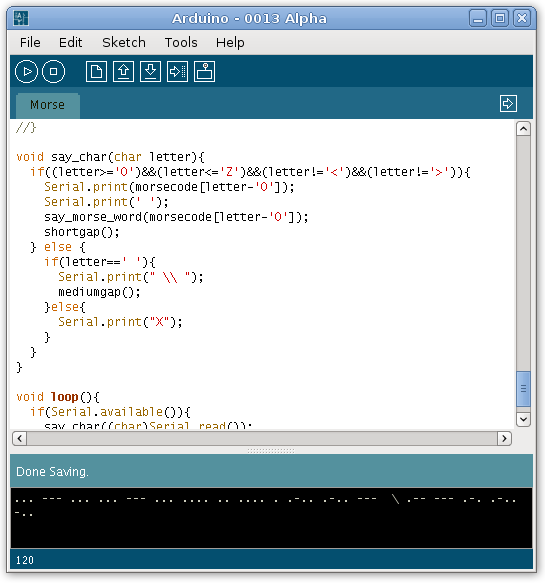
Task: Upload to I/O board icon
Action: click(x=177, y=71)
